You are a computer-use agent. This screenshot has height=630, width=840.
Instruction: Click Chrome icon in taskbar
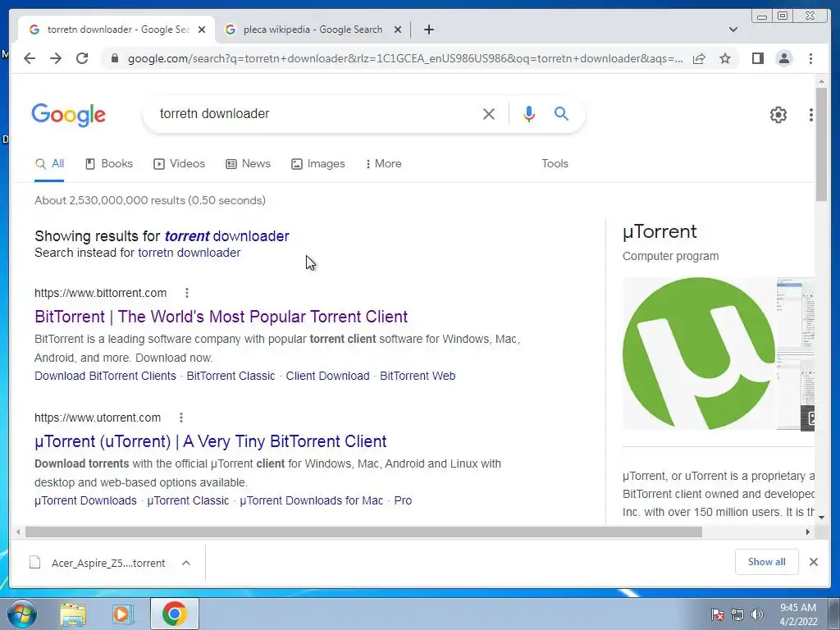tap(174, 614)
